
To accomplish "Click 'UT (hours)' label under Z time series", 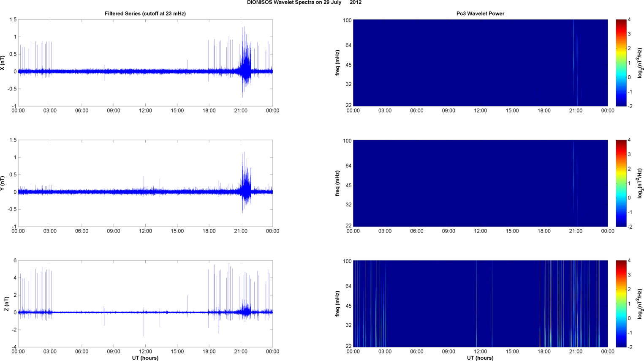I will click(145, 358).
